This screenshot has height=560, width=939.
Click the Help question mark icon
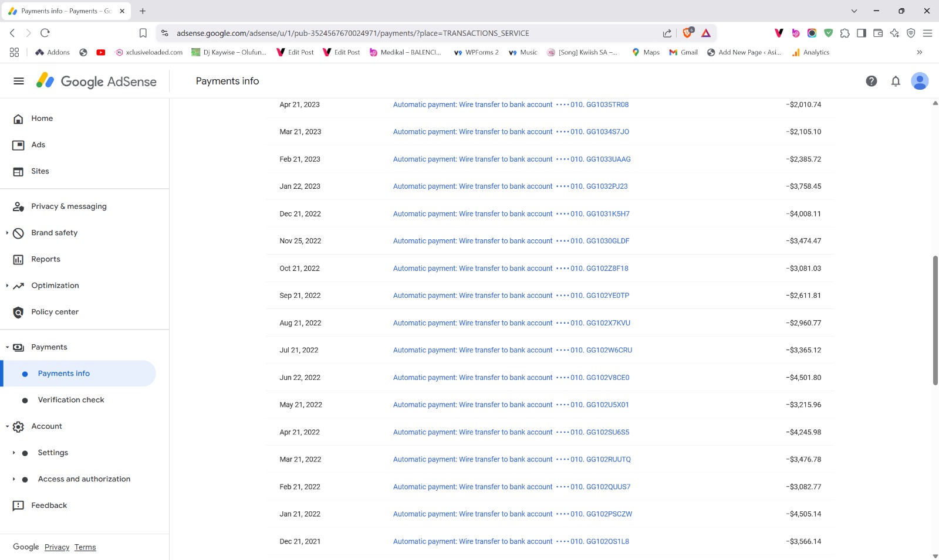pos(871,81)
